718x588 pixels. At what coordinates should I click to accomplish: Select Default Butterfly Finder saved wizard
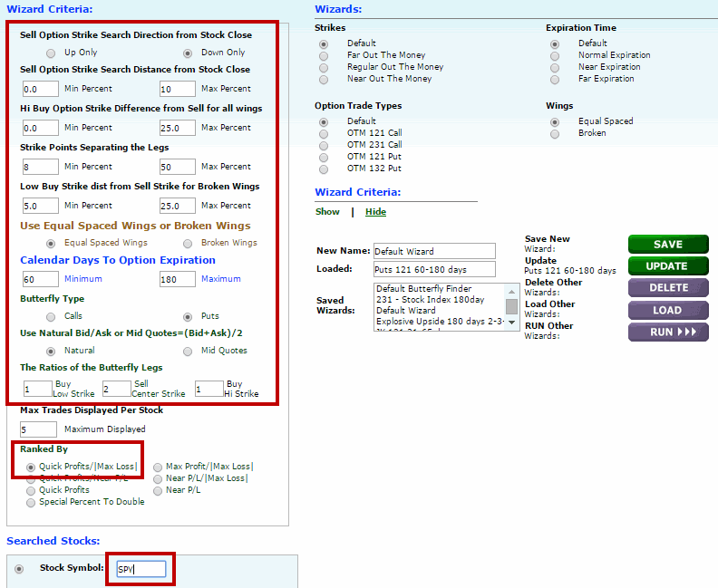click(423, 289)
